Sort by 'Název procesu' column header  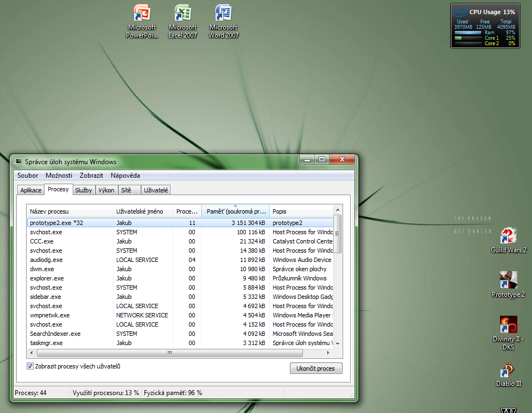pos(70,211)
